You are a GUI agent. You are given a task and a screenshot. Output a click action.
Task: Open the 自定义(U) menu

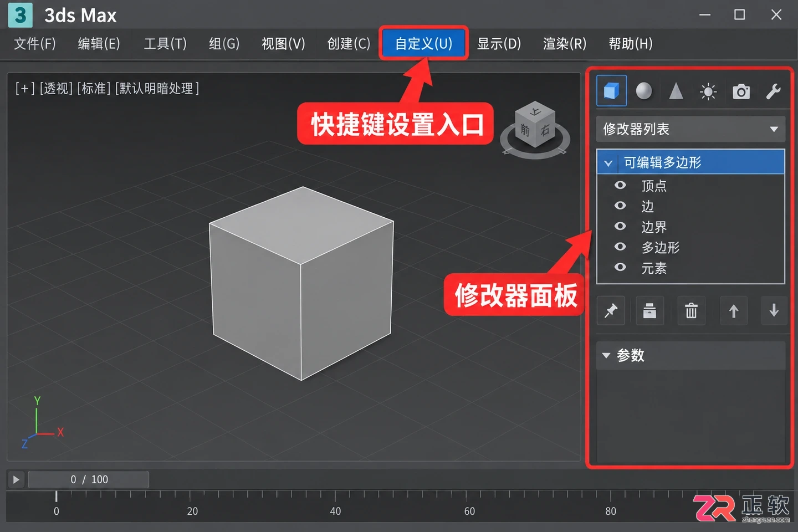(x=423, y=43)
